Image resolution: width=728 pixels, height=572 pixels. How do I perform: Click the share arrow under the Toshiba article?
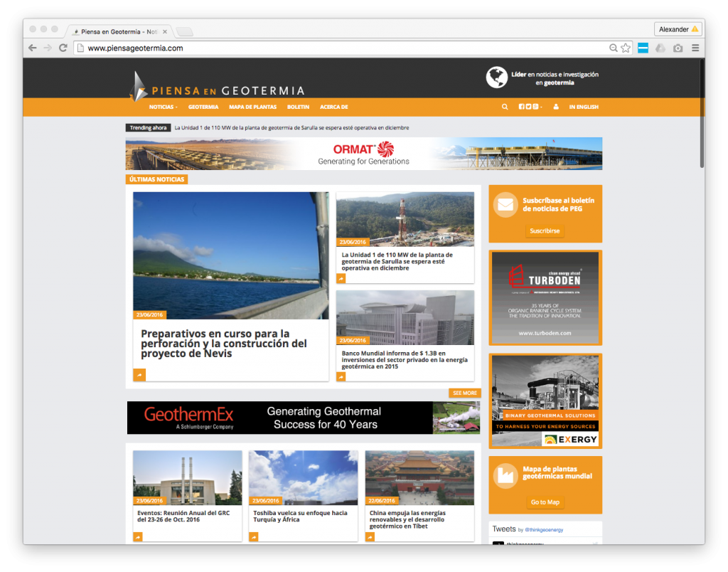click(x=254, y=536)
